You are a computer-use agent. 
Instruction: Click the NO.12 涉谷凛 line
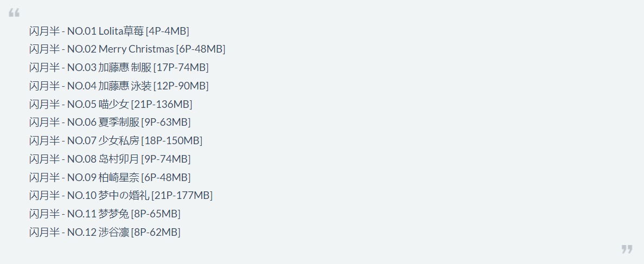(105, 232)
